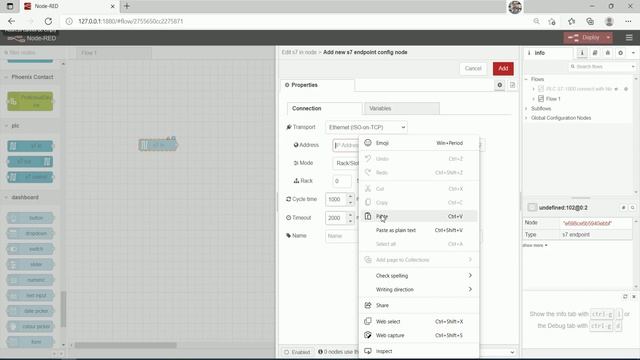Image resolution: width=640 pixels, height=360 pixels.
Task: Increase Timeout with up arrow
Action: [x=350, y=215]
